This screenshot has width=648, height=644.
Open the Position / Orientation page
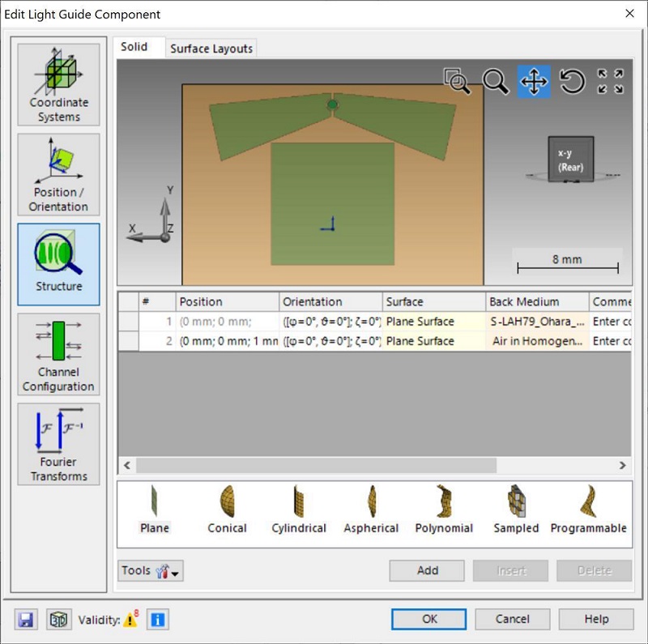[58, 174]
